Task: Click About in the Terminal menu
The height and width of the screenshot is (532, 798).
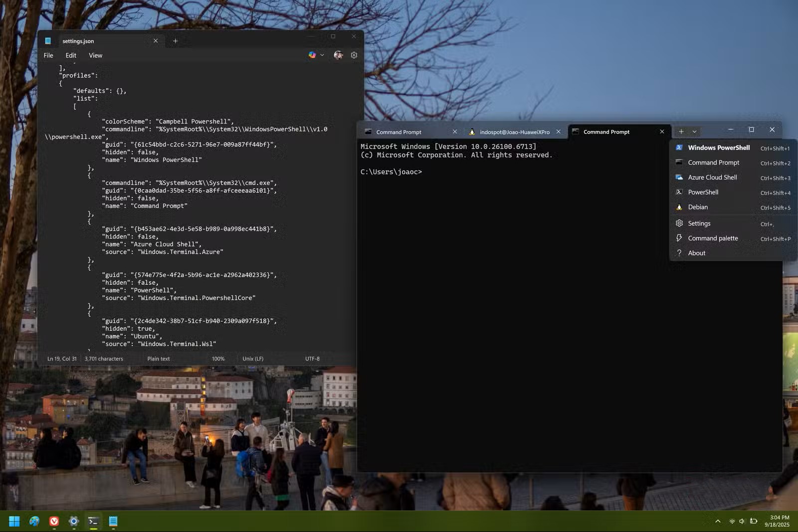Action: (696, 253)
